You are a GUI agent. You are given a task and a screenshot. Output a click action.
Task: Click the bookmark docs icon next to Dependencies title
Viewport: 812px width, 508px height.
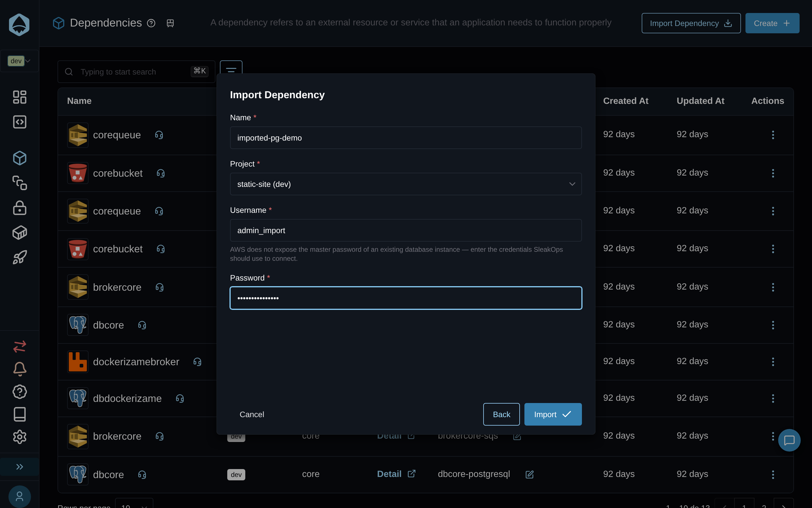tap(170, 23)
